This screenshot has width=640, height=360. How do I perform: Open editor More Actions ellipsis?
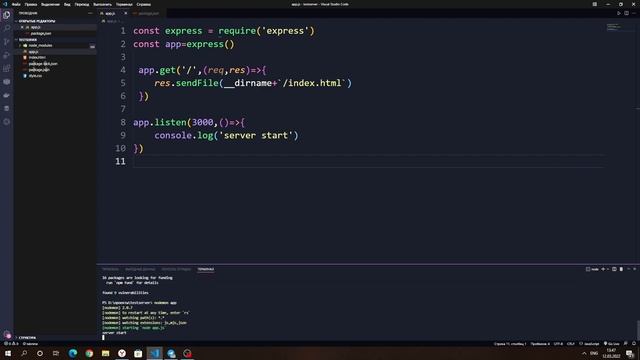(634, 13)
